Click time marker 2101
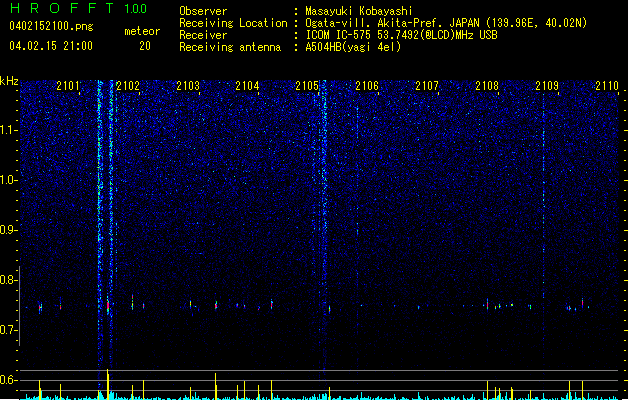The width and height of the screenshot is (629, 400). [x=68, y=85]
